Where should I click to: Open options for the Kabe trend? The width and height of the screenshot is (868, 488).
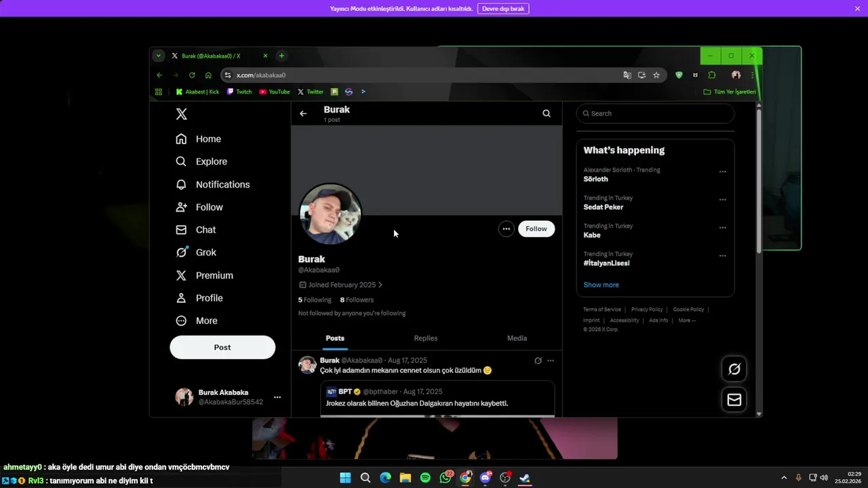tap(722, 228)
